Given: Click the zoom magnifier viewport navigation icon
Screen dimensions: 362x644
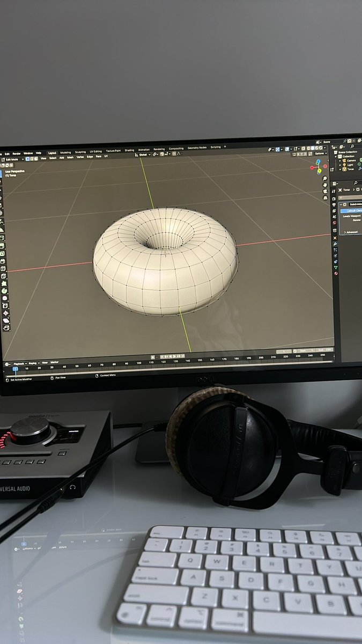Looking at the screenshot, I should (324, 179).
